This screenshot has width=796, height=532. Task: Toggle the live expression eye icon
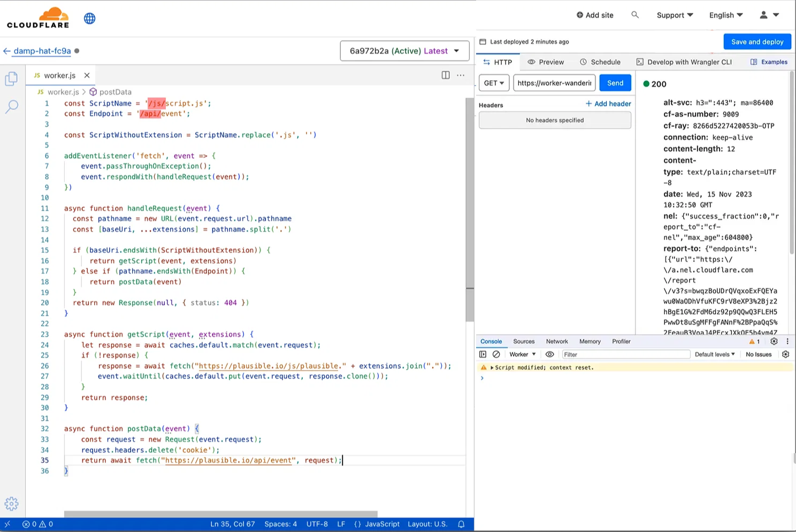click(x=549, y=354)
